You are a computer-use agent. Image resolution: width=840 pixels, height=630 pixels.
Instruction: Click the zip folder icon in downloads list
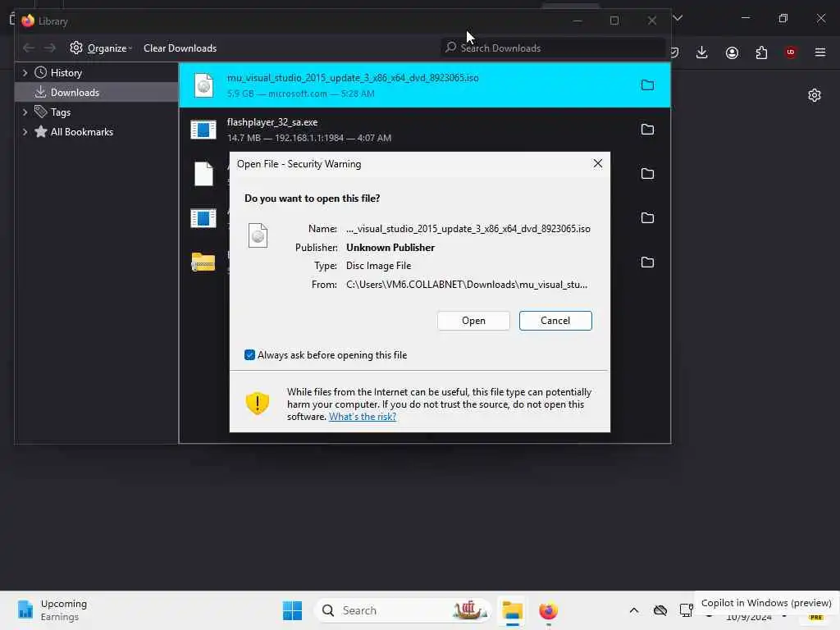click(x=203, y=262)
